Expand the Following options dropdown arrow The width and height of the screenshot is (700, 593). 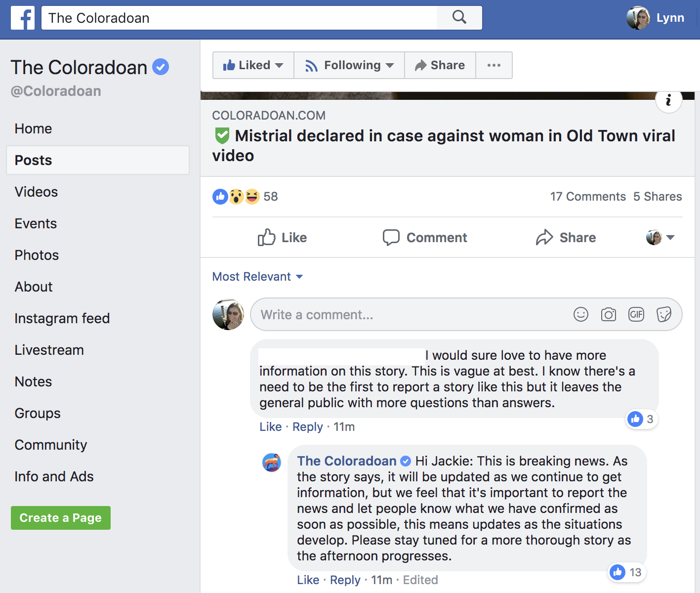tap(390, 65)
